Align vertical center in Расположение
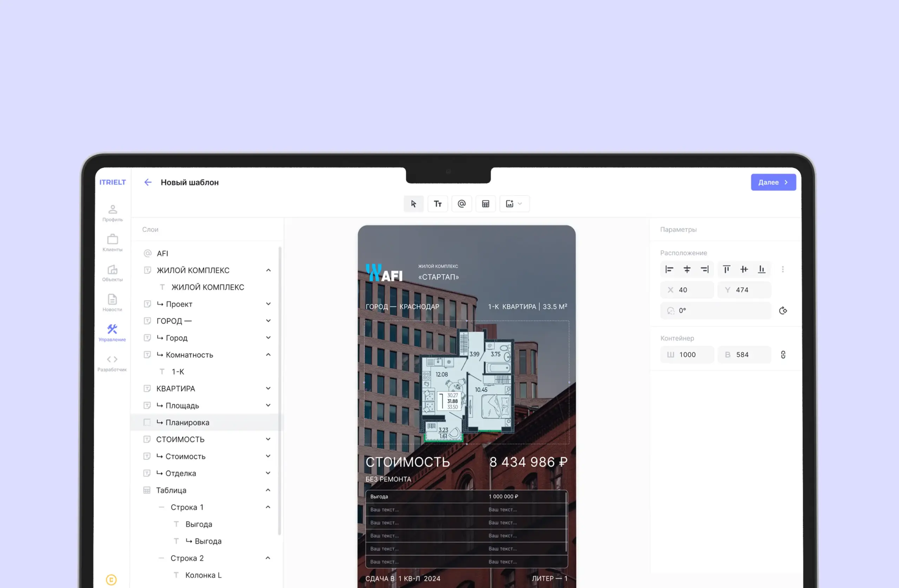 tap(744, 269)
